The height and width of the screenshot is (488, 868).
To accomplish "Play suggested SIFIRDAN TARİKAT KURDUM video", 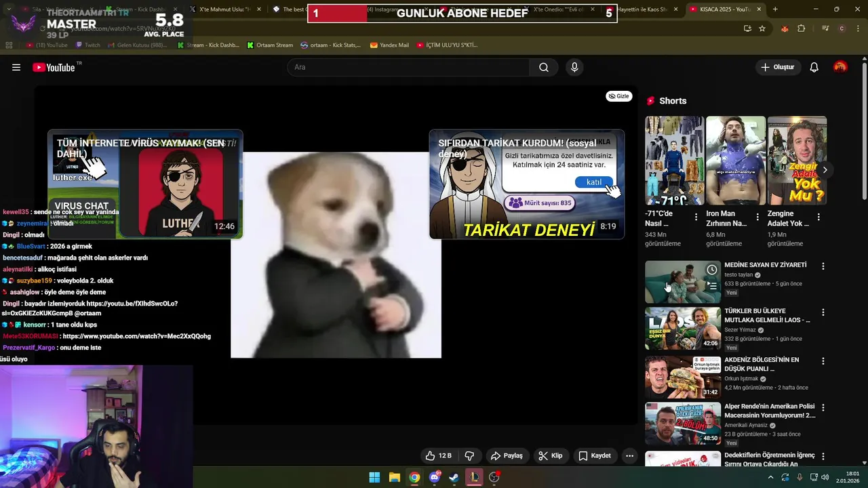I will 526,184.
